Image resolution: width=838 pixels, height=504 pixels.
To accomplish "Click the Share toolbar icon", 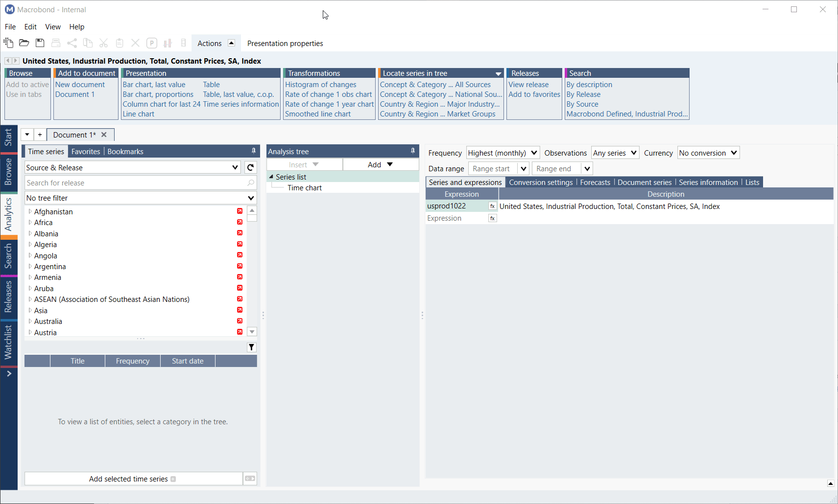I will coord(72,43).
